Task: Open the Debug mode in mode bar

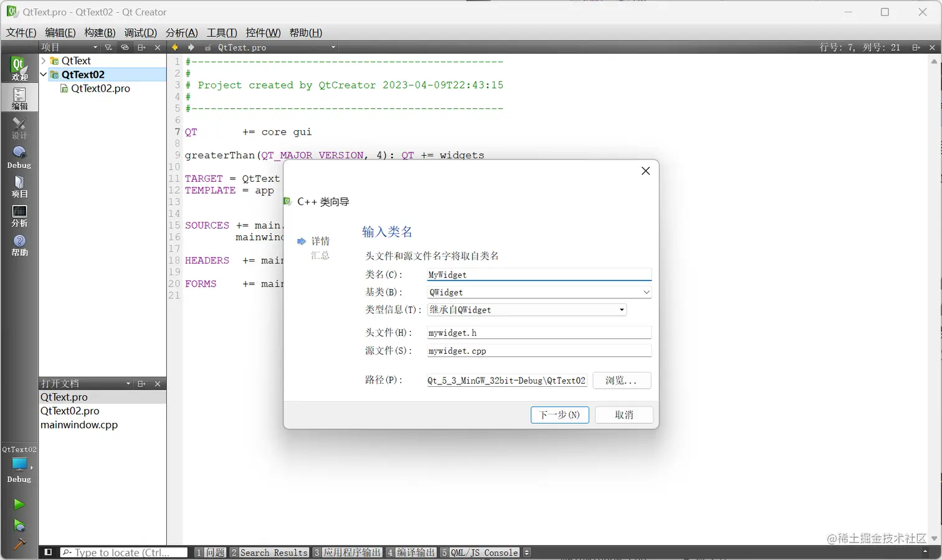Action: click(x=19, y=157)
